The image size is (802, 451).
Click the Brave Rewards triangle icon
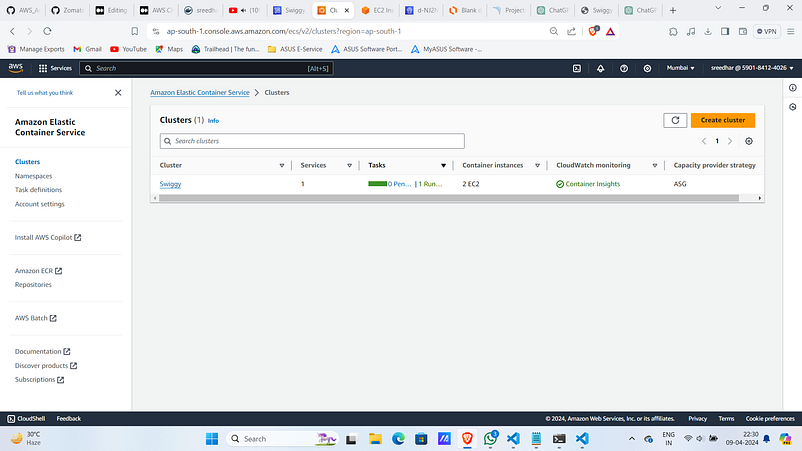click(x=610, y=31)
